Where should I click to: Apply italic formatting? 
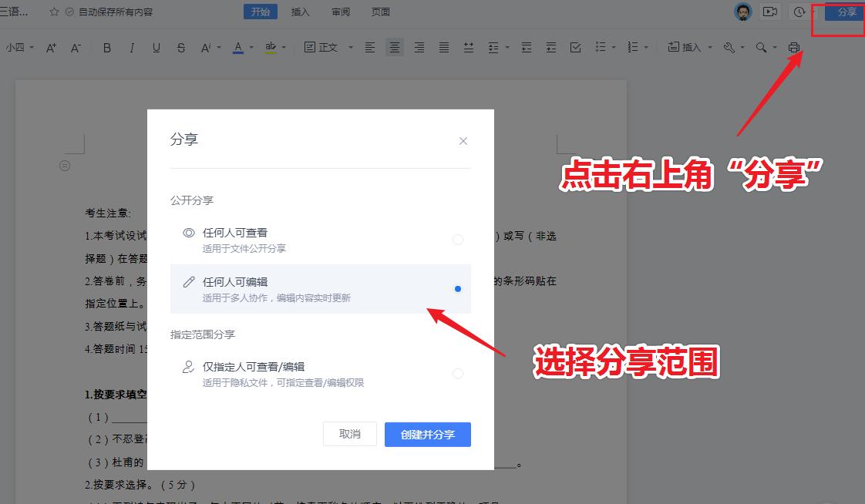tap(132, 47)
